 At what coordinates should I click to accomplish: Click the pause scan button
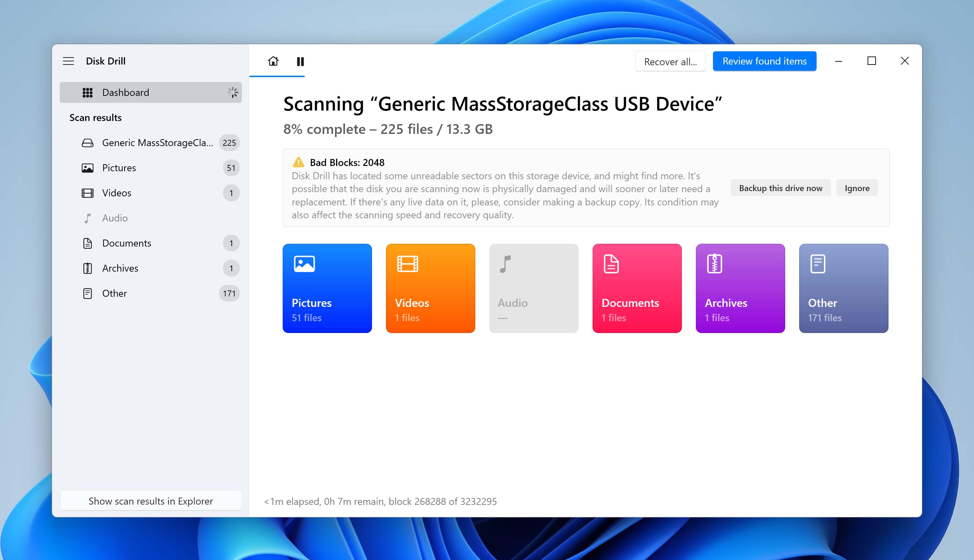301,61
